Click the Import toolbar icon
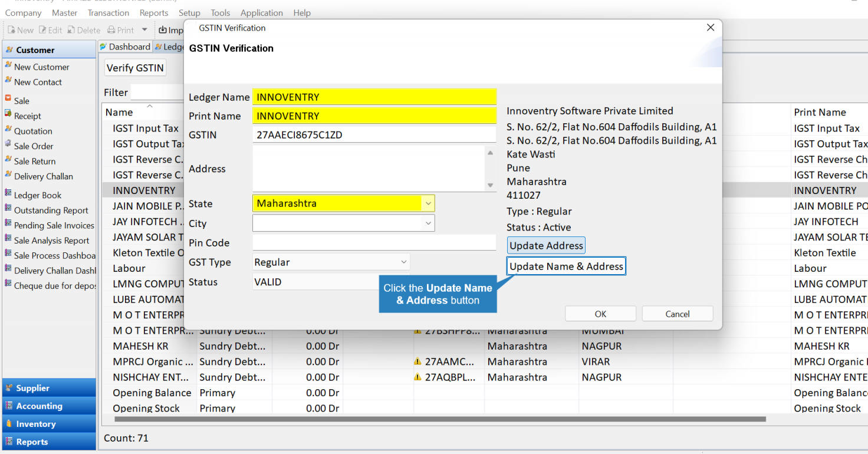 (x=163, y=29)
